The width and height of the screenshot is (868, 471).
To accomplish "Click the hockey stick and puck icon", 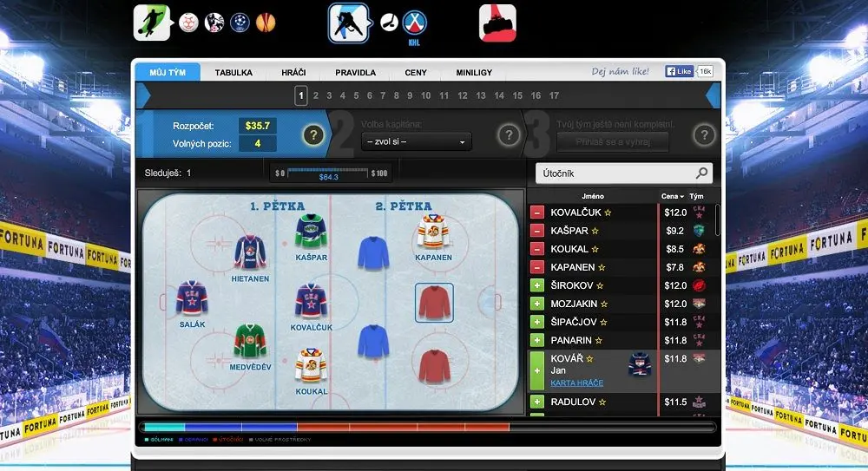I will tap(389, 23).
